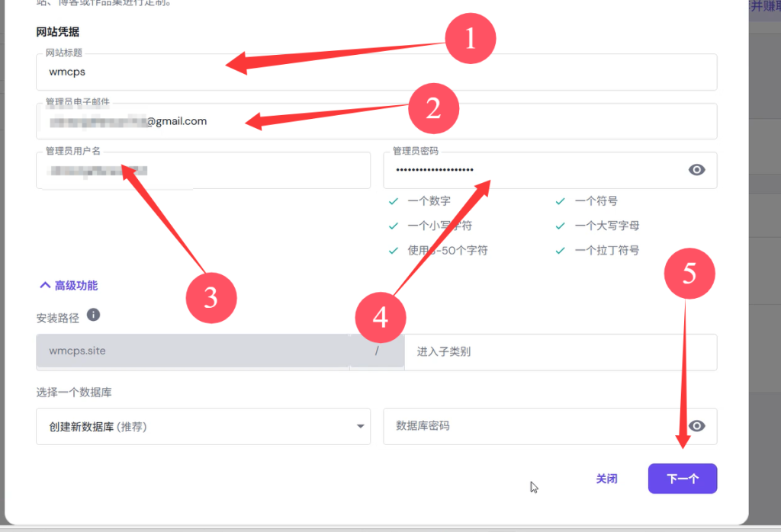This screenshot has height=532, width=781.
Task: Click the checkmark beside 使用8-50个字符
Action: point(394,251)
